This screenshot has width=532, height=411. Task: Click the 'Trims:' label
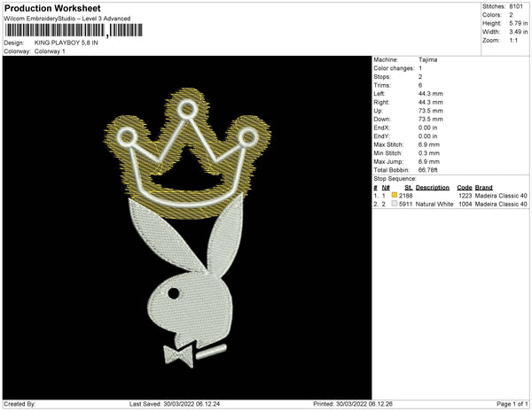(x=382, y=85)
